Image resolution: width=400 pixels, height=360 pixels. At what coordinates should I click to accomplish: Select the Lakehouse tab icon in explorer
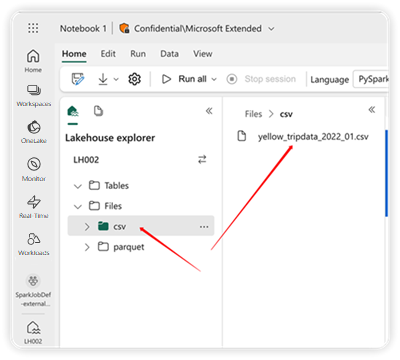pos(73,111)
